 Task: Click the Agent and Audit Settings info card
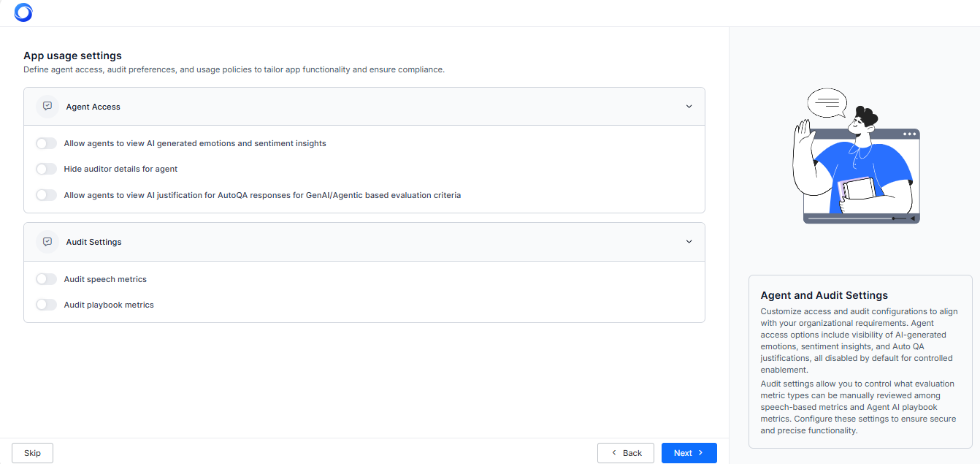(x=860, y=361)
